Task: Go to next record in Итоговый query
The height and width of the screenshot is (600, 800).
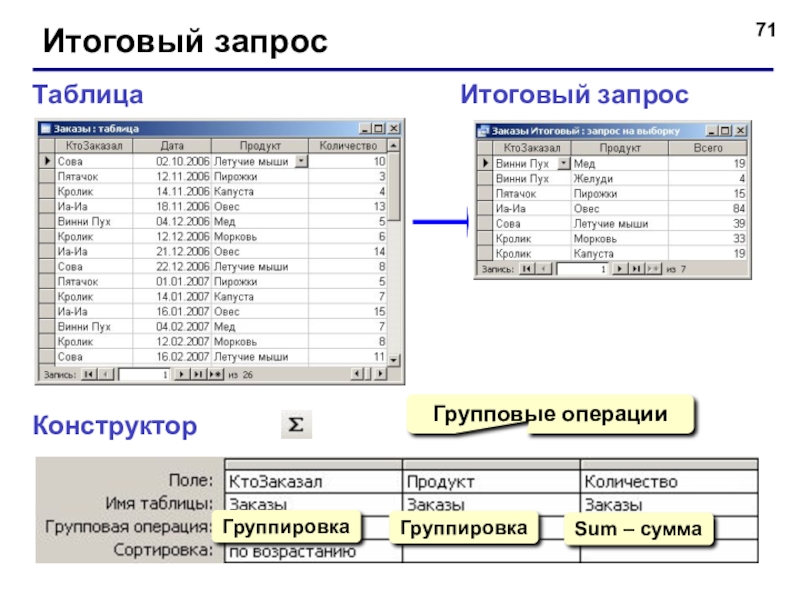Action: point(619,269)
